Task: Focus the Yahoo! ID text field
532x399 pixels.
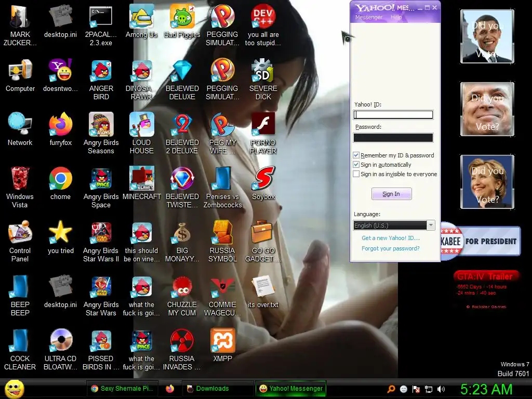Action: (393, 115)
